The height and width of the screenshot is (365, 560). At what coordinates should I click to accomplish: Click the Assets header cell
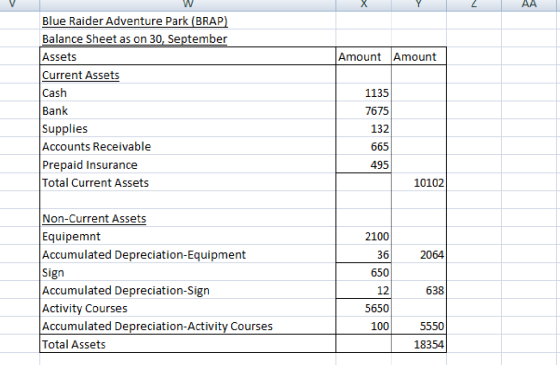coord(188,56)
